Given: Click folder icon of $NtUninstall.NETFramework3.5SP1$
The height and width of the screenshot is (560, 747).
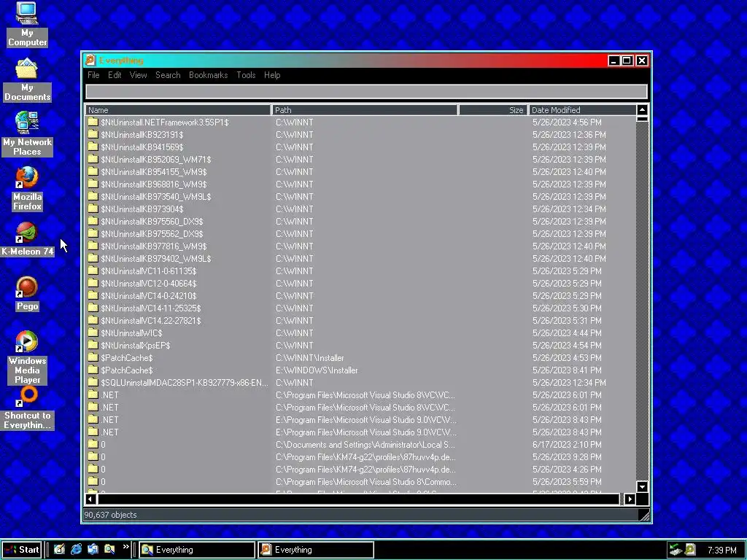Looking at the screenshot, I should point(93,122).
